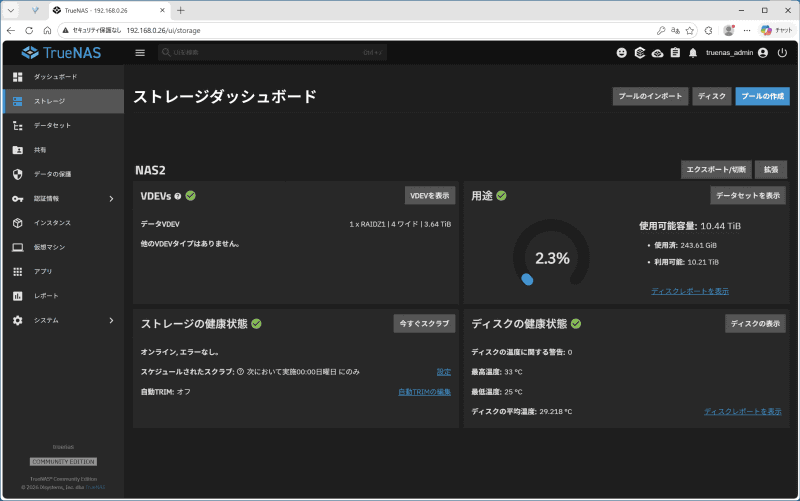Image resolution: width=800 pixels, height=501 pixels.
Task: Click the apps grid icon
Action: pyautogui.click(x=18, y=271)
